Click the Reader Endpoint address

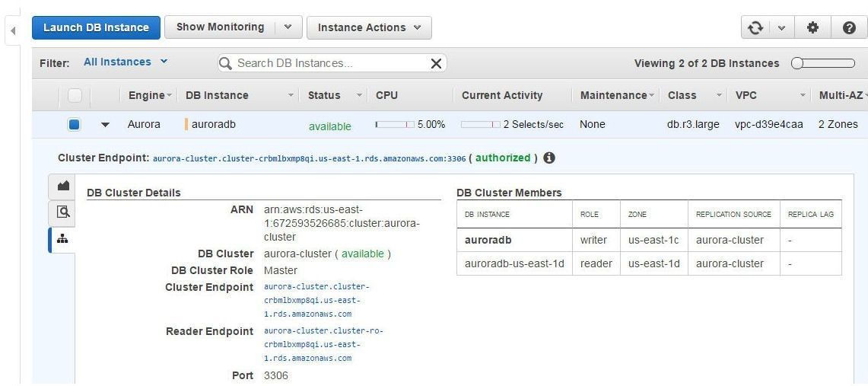click(x=323, y=344)
